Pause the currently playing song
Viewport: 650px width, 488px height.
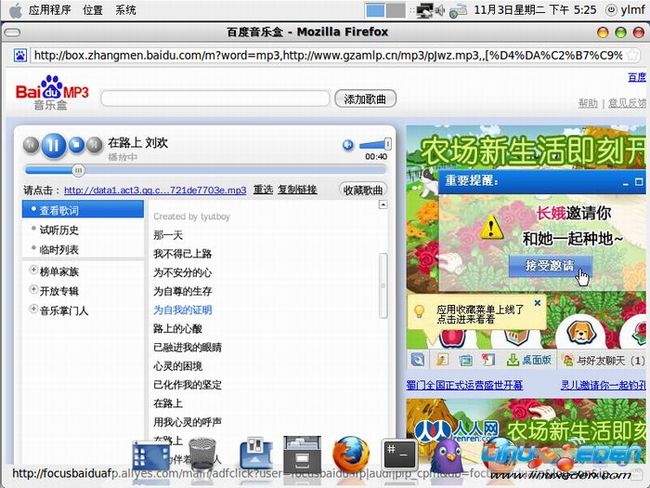coord(54,146)
